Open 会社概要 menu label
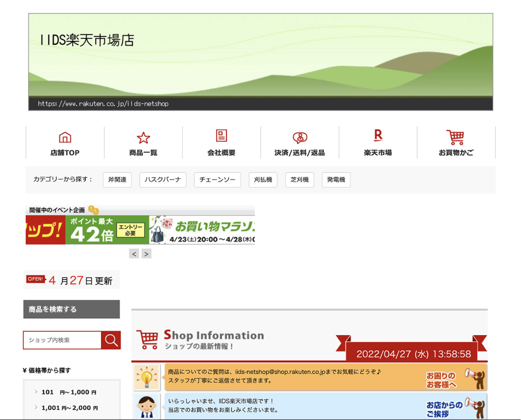This screenshot has height=420, width=521. (222, 153)
